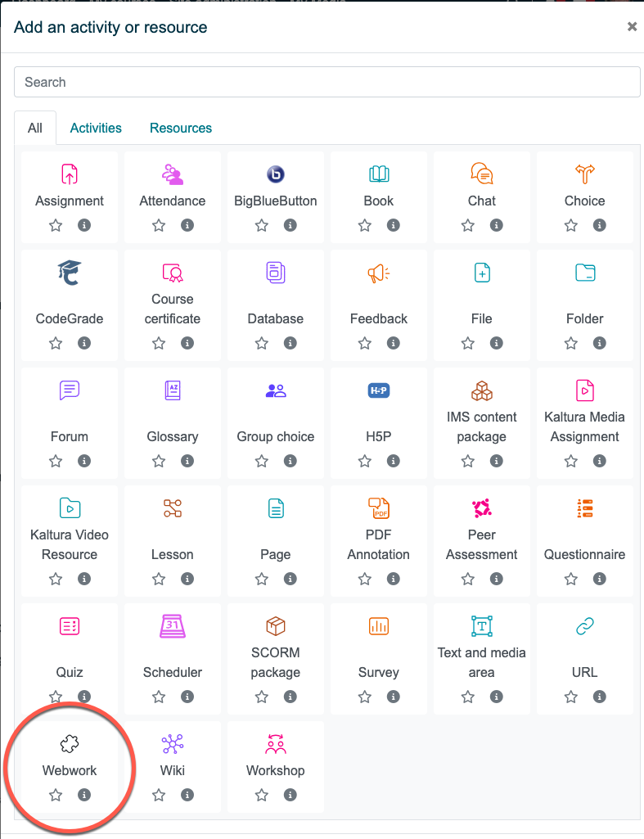644x839 pixels.
Task: Show info about the Quiz activity
Action: coord(84,696)
